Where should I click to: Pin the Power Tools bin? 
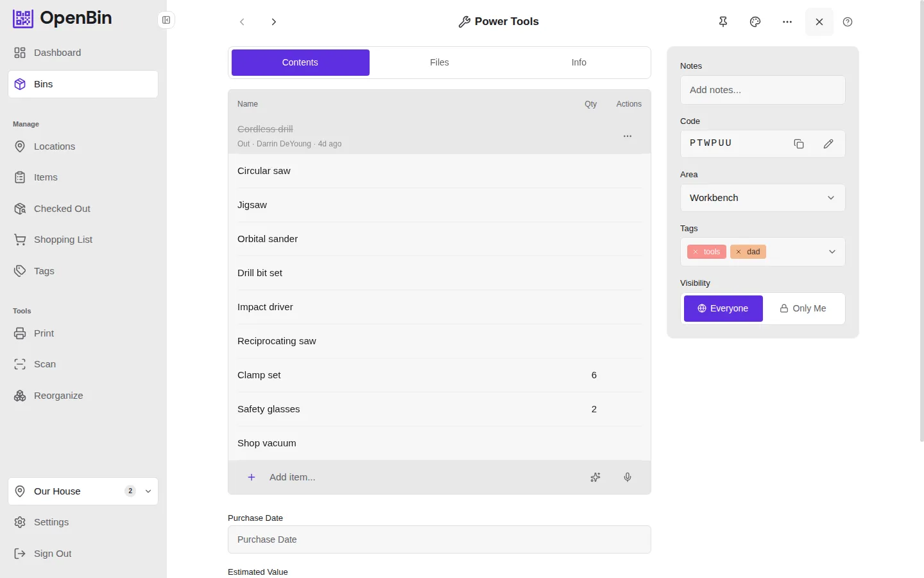tap(723, 22)
